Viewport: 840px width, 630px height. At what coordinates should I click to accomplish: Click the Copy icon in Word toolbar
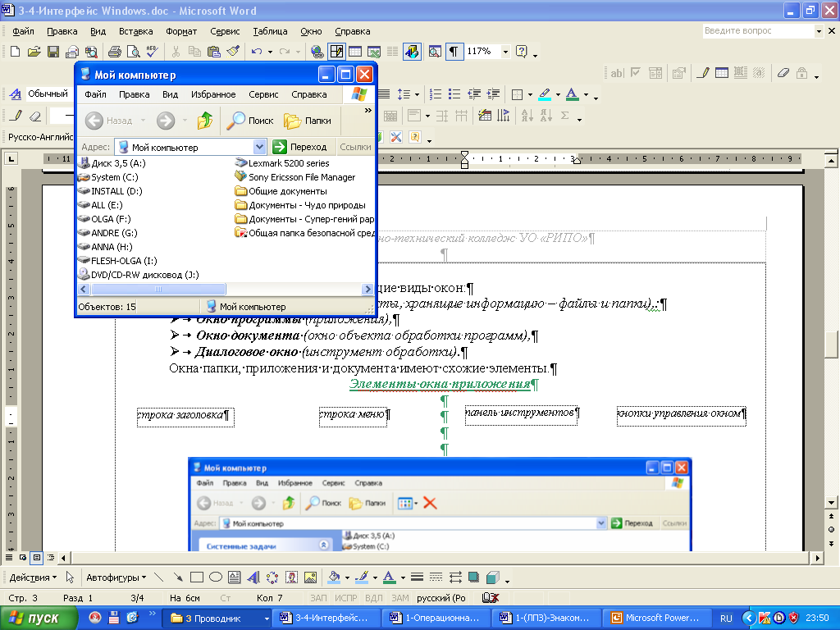tap(194, 52)
